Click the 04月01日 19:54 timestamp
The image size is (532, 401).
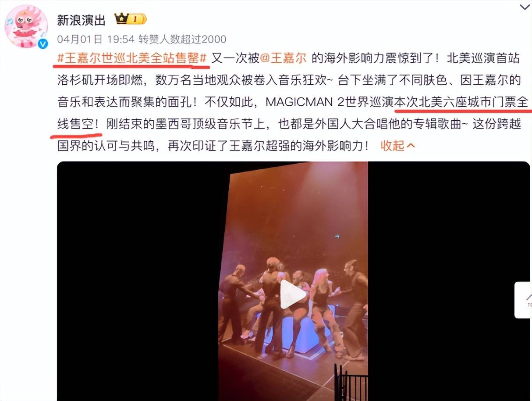[96, 39]
